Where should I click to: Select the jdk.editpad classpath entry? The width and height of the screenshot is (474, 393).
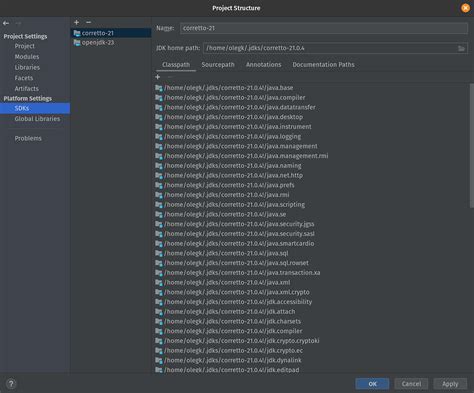(227, 370)
